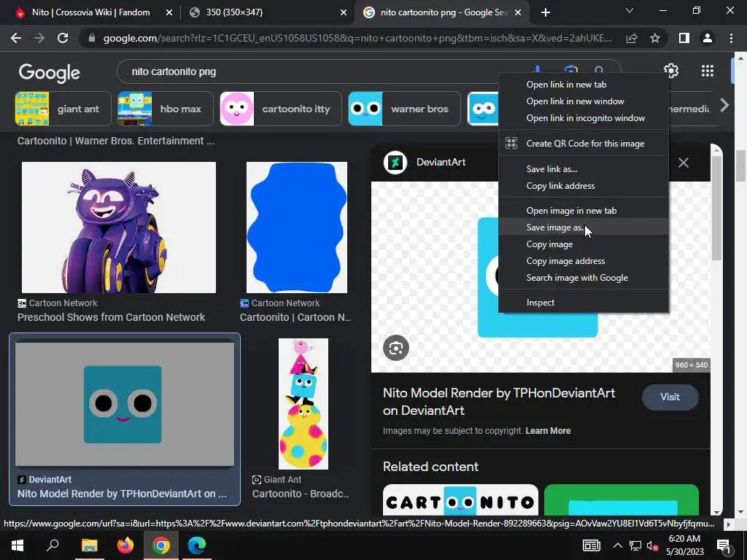Select the warner bros filter chip
This screenshot has width=747, height=560.
(404, 109)
